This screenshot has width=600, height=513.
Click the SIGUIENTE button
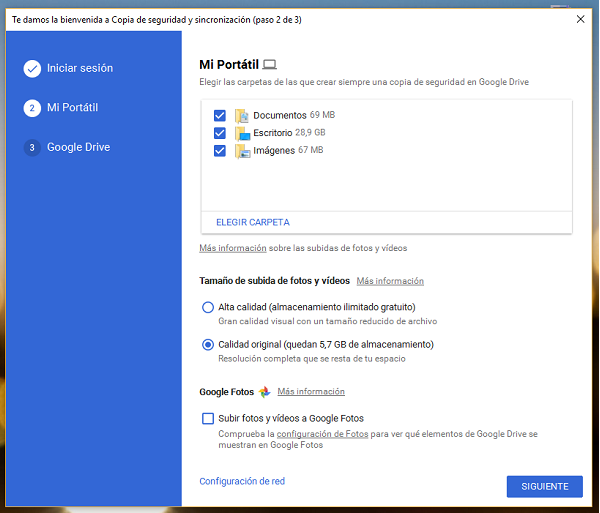[545, 487]
